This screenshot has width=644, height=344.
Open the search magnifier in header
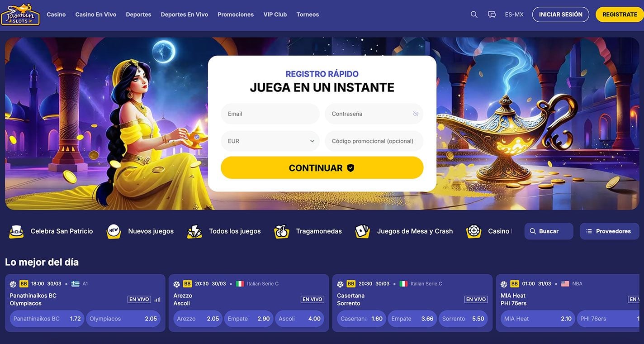(x=474, y=14)
